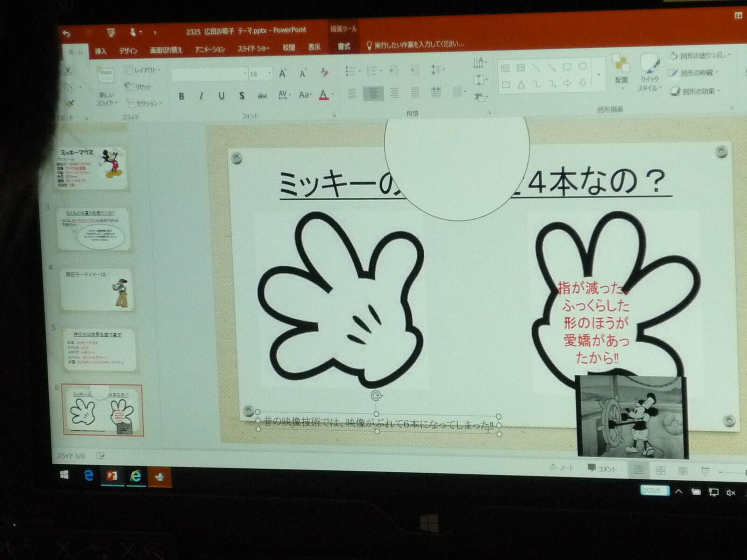Toggle the コメント comments pane
The width and height of the screenshot is (747, 560).
(602, 469)
